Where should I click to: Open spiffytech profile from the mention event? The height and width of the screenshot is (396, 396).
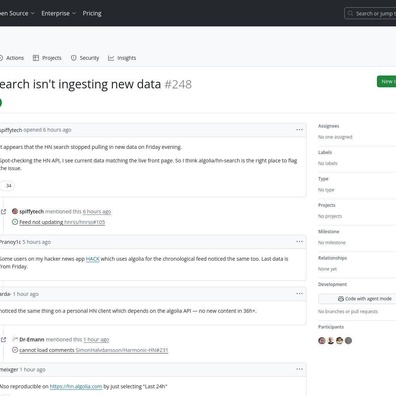pyautogui.click(x=31, y=211)
